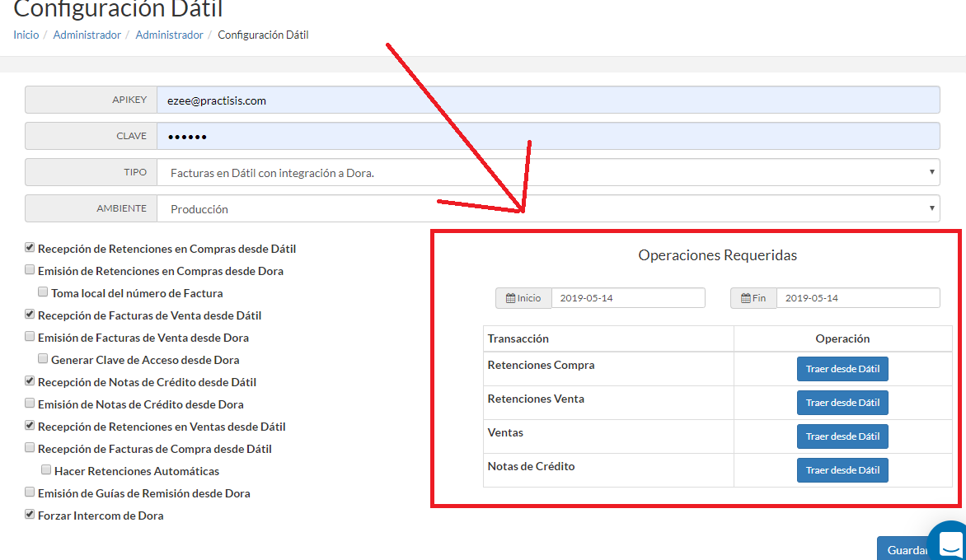This screenshot has height=560, width=966.
Task: Enable Emisión de Facturas de Venta desde Dora
Action: pos(30,337)
